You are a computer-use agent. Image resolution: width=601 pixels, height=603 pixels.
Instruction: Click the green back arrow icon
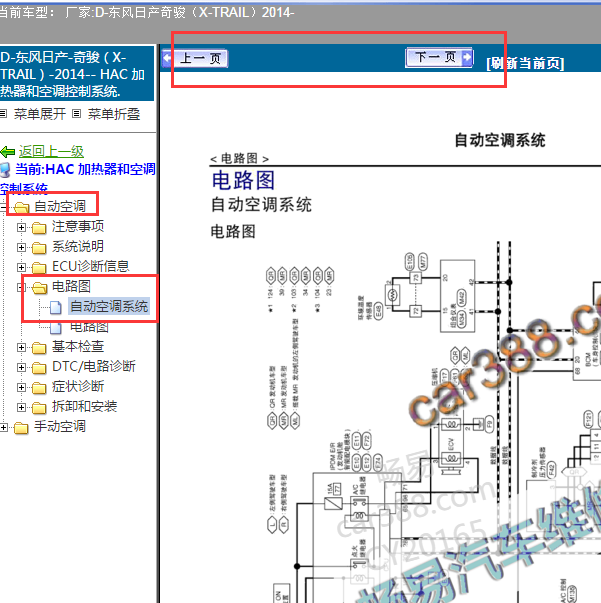point(8,152)
